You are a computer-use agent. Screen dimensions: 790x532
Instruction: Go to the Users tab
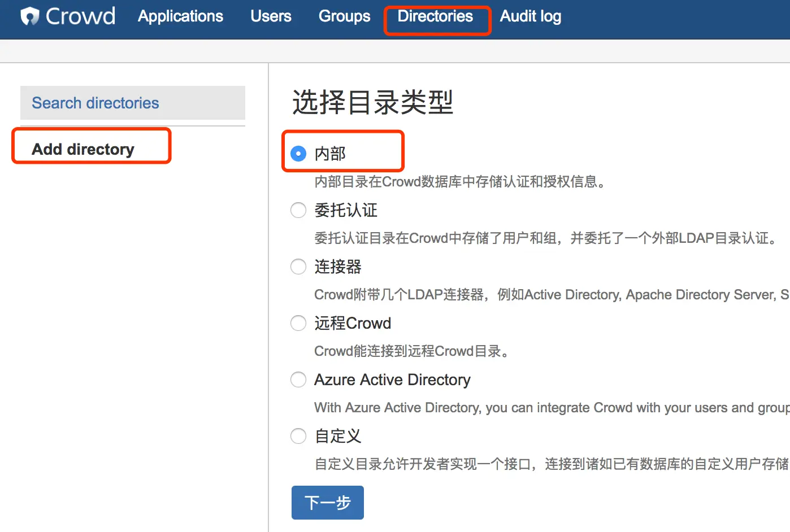271,16
